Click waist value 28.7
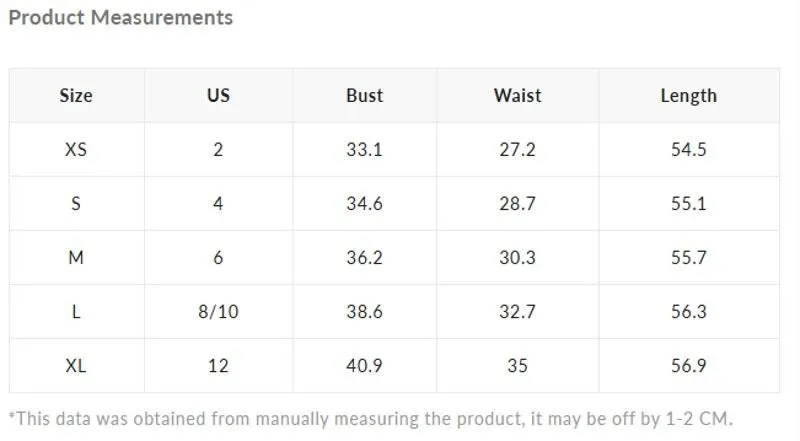Image resolution: width=800 pixels, height=441 pixels. tap(517, 204)
